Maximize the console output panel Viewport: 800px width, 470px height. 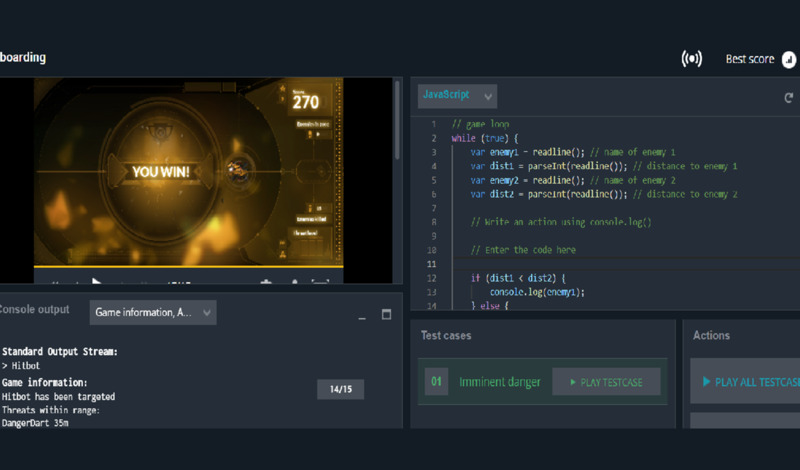387,315
